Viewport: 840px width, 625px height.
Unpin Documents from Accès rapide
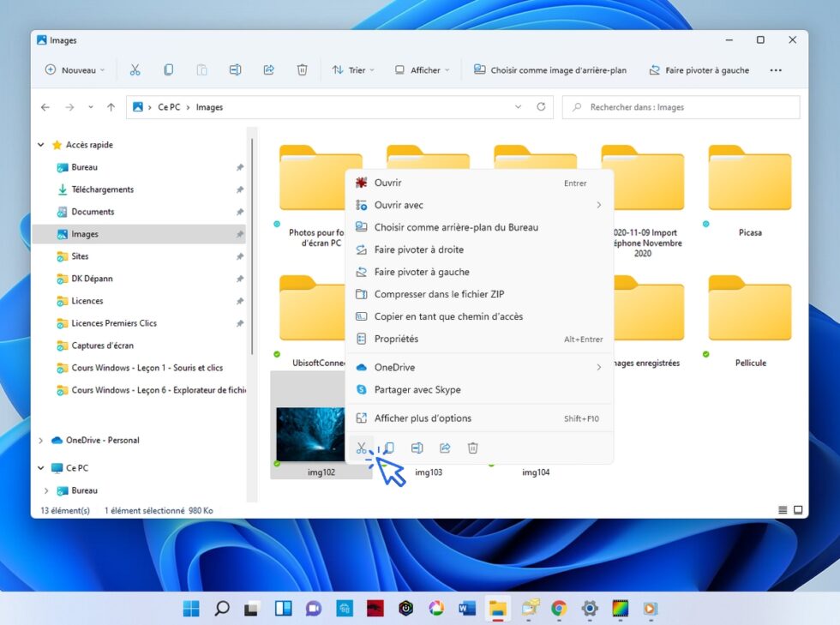click(x=240, y=212)
